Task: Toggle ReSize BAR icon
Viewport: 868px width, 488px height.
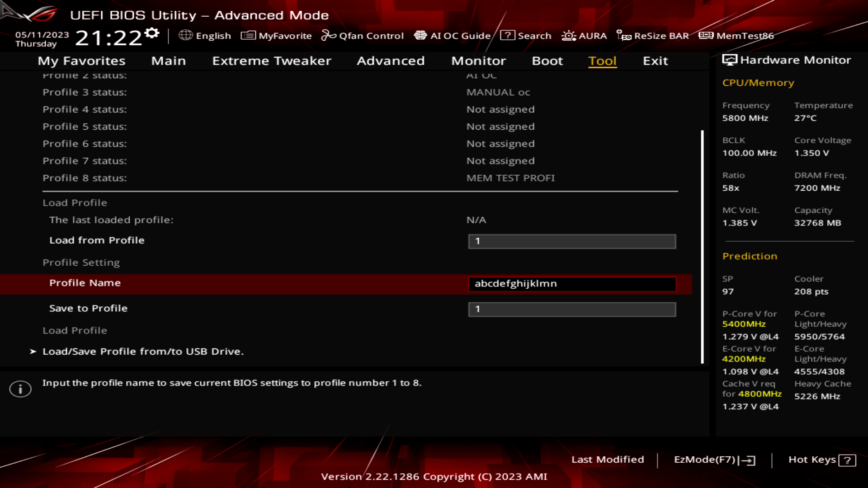Action: (x=624, y=35)
